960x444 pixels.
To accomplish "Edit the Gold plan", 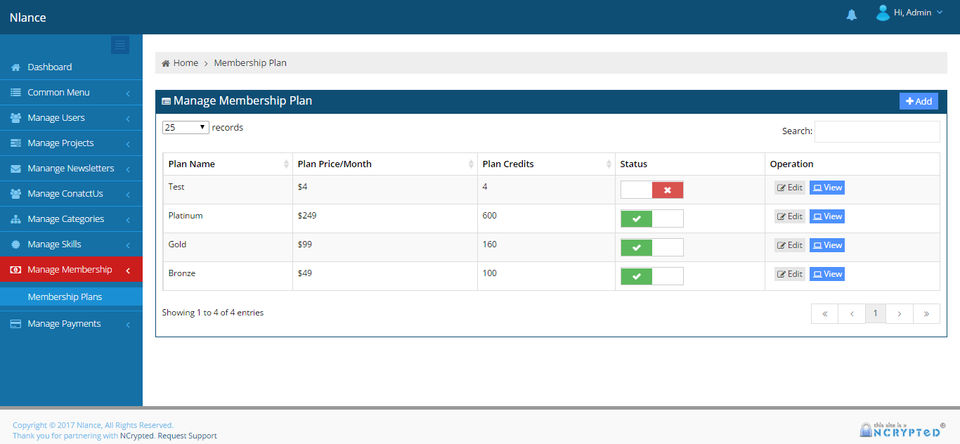I will 790,246.
